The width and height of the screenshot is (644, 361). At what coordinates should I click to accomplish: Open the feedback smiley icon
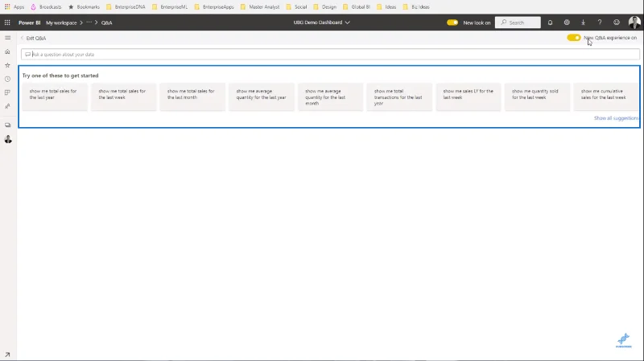617,23
